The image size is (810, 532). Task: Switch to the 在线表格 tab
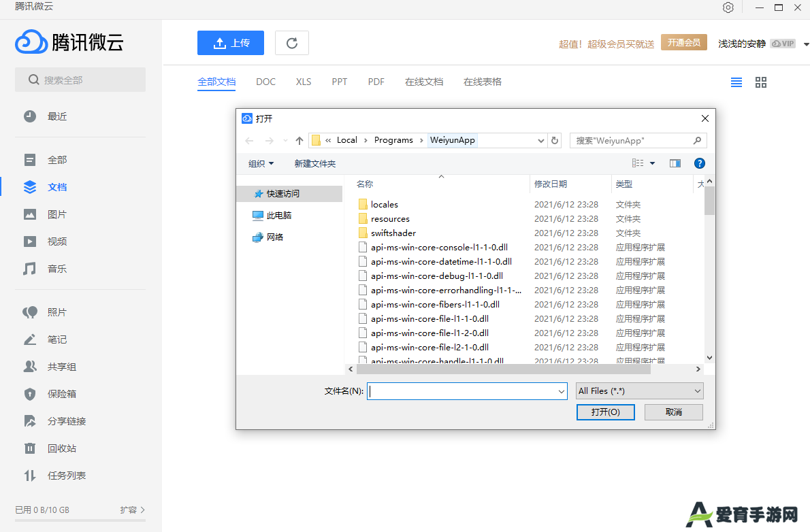pyautogui.click(x=483, y=82)
